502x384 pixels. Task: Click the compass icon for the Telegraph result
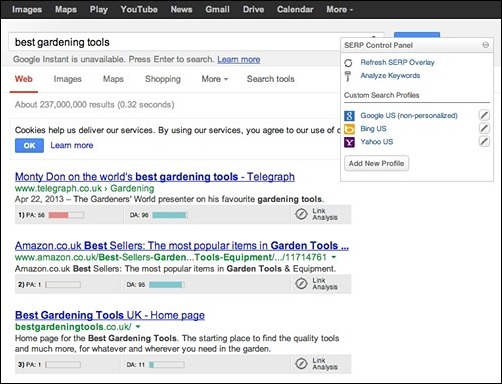coord(301,214)
